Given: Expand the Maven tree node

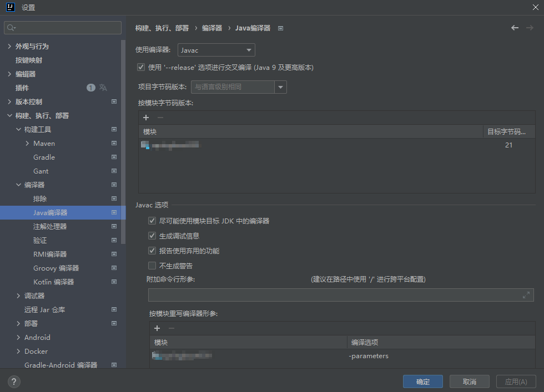Looking at the screenshot, I should coord(27,143).
